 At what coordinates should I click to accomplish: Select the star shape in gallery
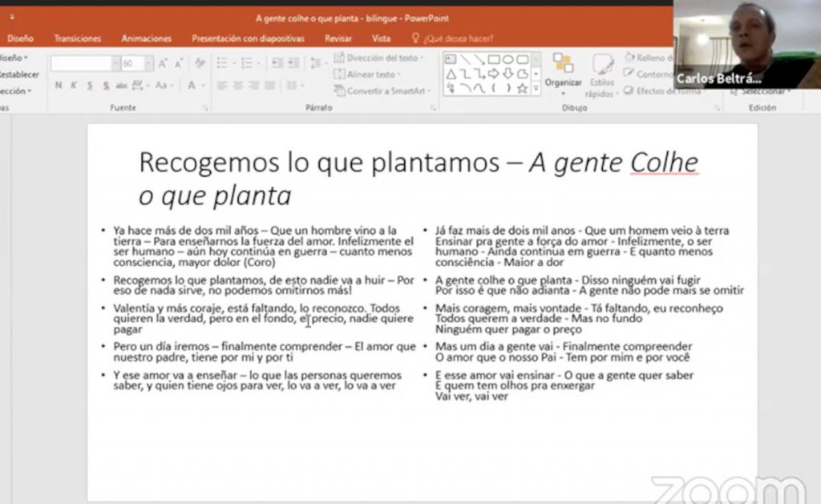pyautogui.click(x=522, y=88)
